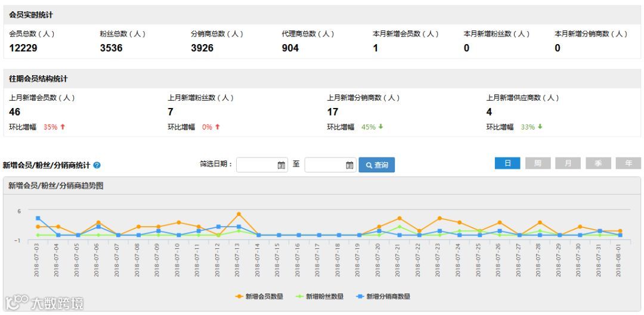Switch to the 周 weekly view tab

(x=538, y=163)
